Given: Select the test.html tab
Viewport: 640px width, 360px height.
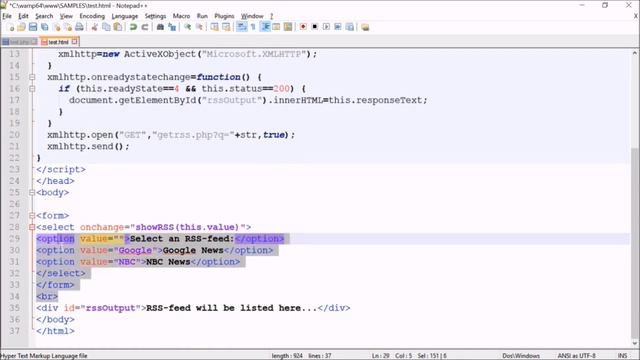Looking at the screenshot, I should pyautogui.click(x=58, y=42).
